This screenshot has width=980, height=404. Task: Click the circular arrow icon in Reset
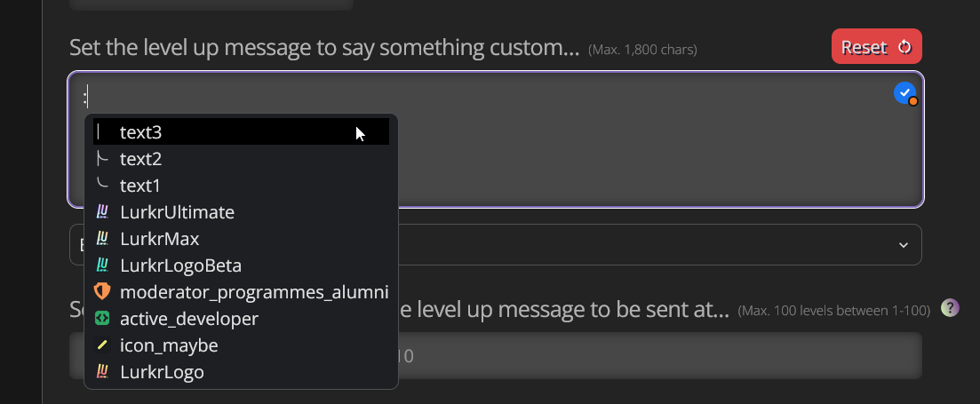[904, 47]
